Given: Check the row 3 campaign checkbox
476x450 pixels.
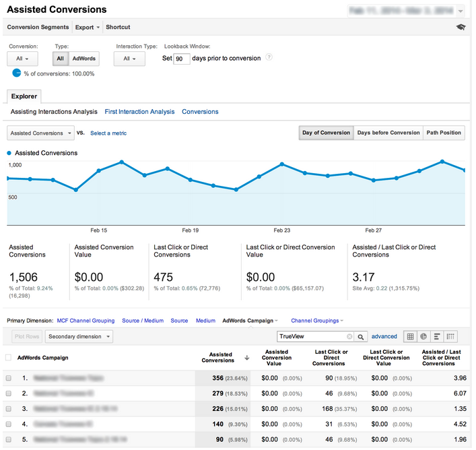Looking at the screenshot, I should tap(9, 408).
